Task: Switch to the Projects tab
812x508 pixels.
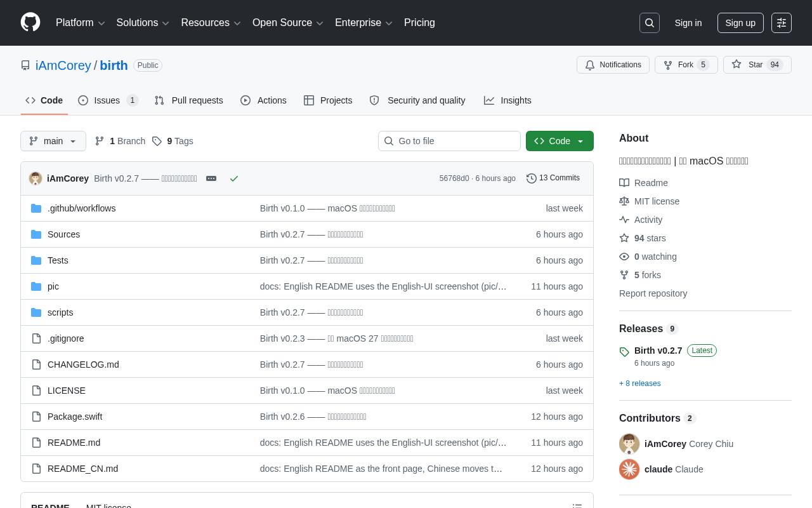Action: tap(328, 100)
